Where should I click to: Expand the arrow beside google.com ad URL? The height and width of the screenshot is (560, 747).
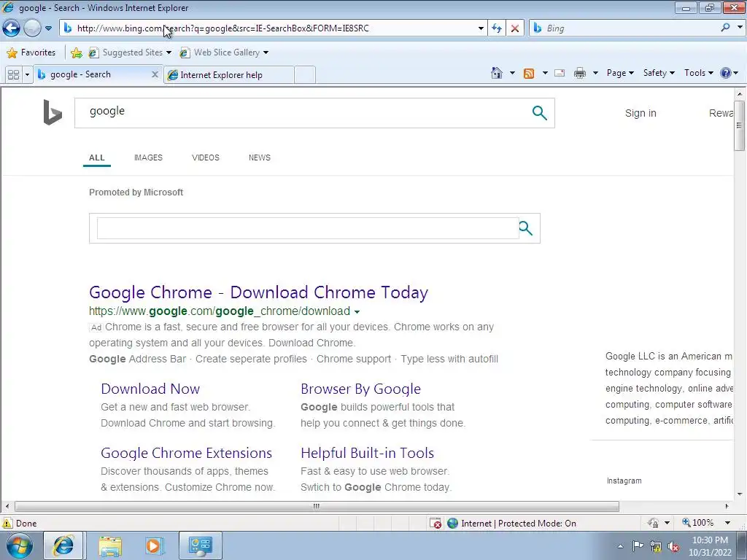pyautogui.click(x=357, y=312)
